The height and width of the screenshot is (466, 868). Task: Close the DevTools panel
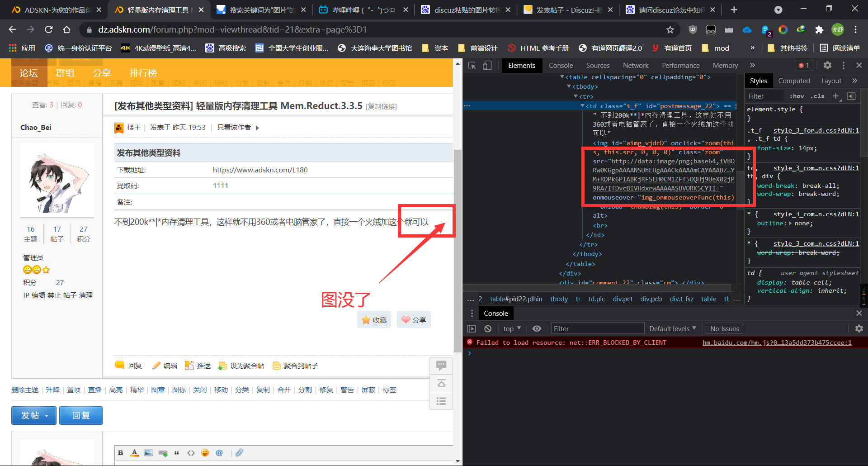coord(859,66)
